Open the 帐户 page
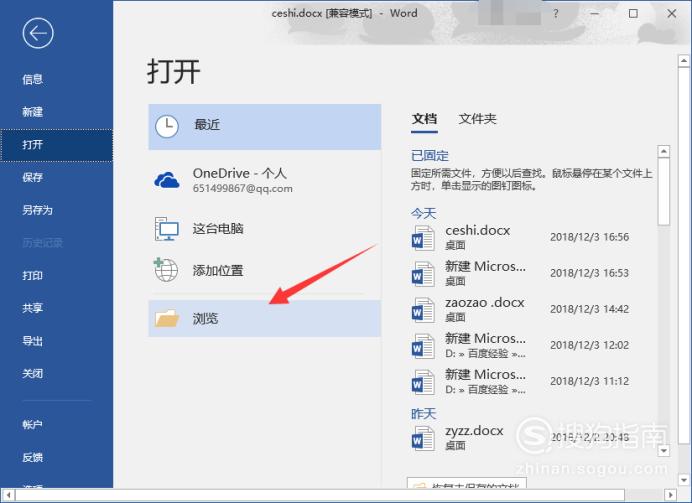The height and width of the screenshot is (503, 692). [33, 424]
